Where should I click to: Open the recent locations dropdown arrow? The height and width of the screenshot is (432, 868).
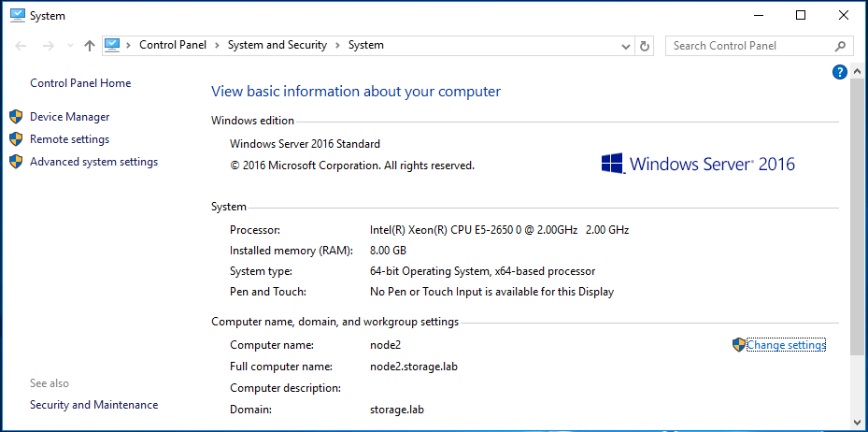point(70,46)
